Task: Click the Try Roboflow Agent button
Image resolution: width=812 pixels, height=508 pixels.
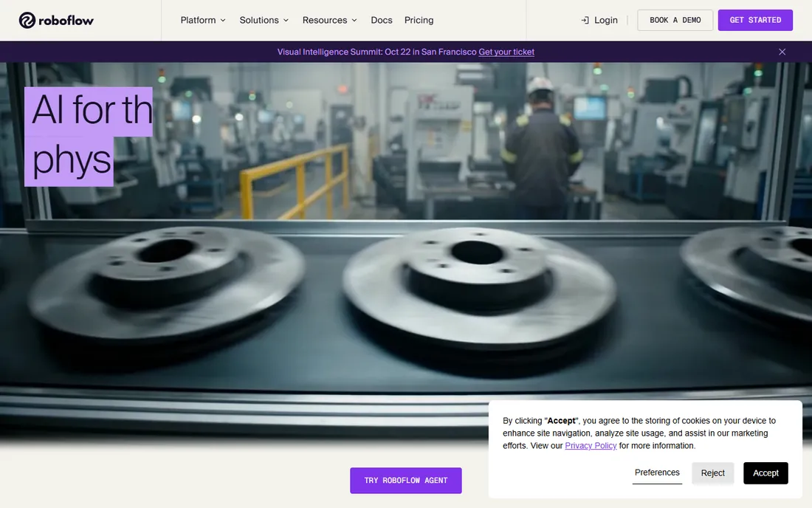Action: [x=405, y=481]
